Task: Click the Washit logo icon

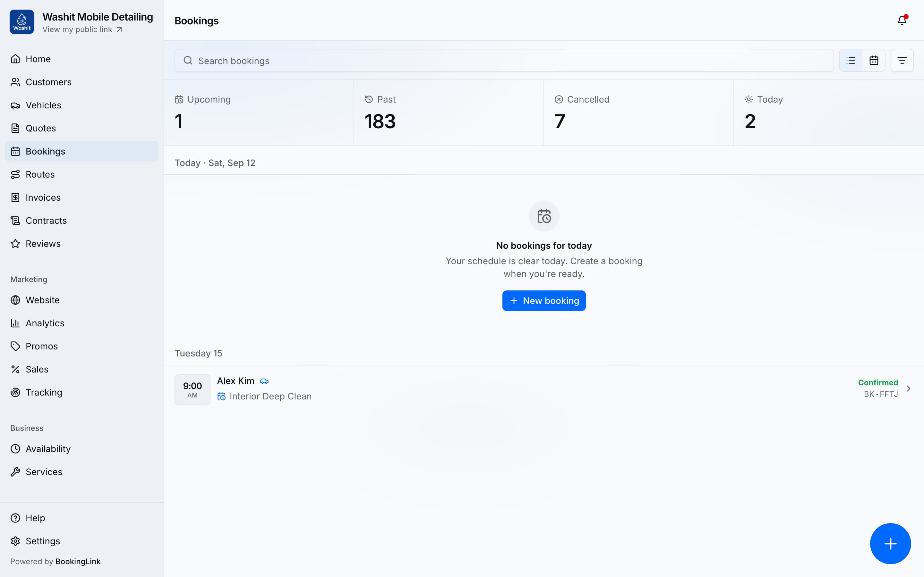Action: coord(22,22)
